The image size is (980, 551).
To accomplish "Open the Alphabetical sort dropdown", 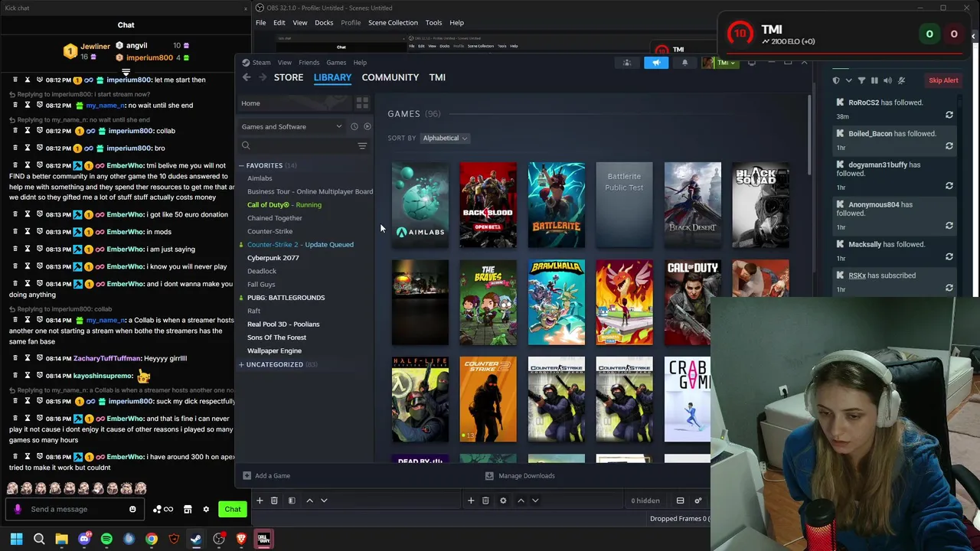I will pyautogui.click(x=445, y=138).
